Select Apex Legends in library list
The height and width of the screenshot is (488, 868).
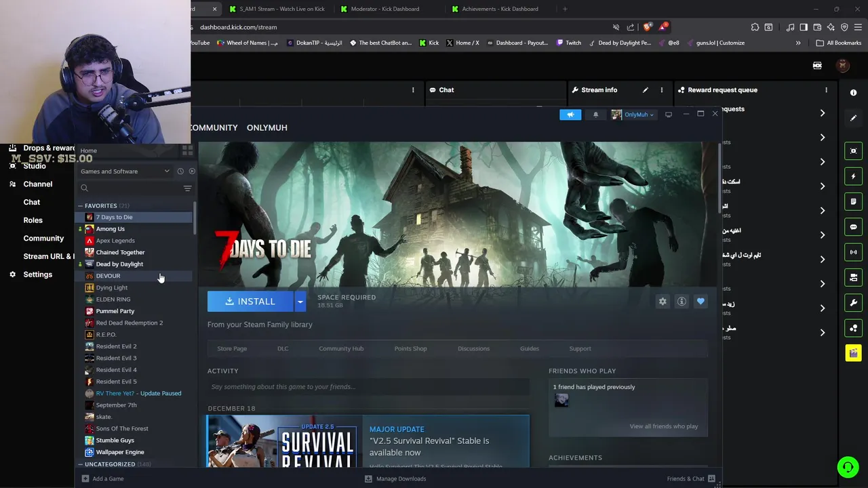click(115, 241)
